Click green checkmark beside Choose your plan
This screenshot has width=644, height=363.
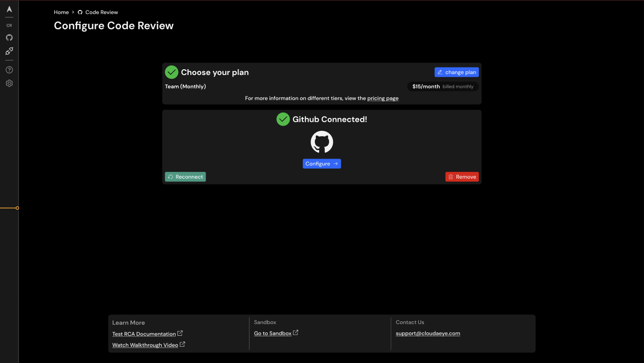(x=172, y=72)
